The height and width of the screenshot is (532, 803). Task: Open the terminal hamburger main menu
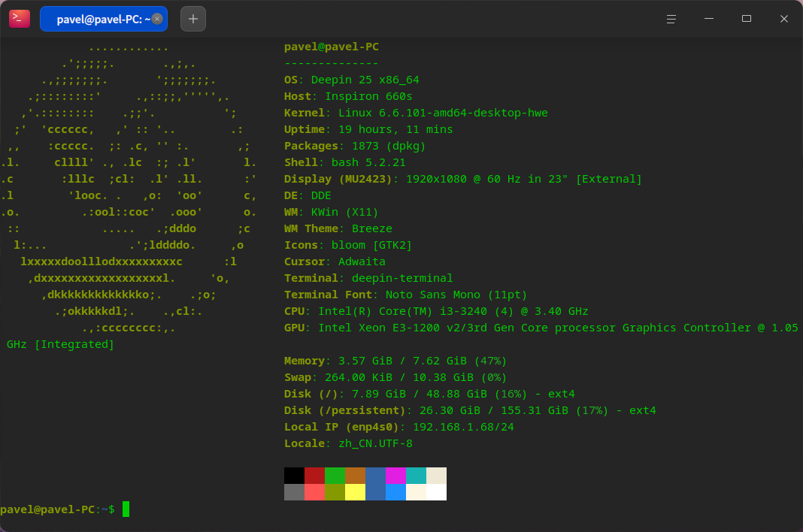click(671, 19)
